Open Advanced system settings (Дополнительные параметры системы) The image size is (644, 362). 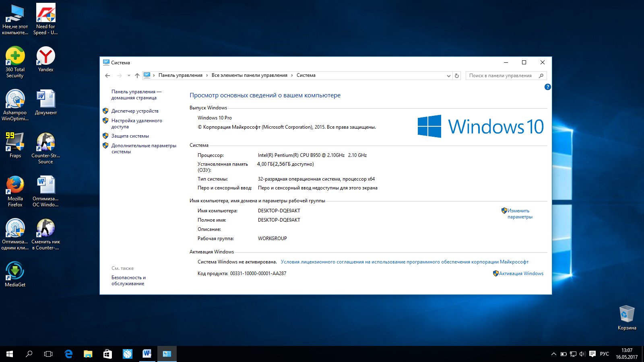144,148
